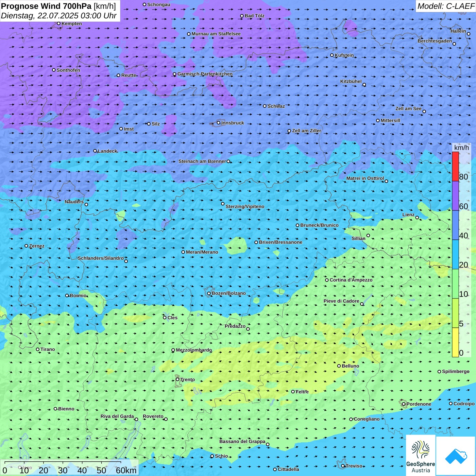Click the Rovereto location label
The width and height of the screenshot is (476, 476).
pyautogui.click(x=153, y=416)
